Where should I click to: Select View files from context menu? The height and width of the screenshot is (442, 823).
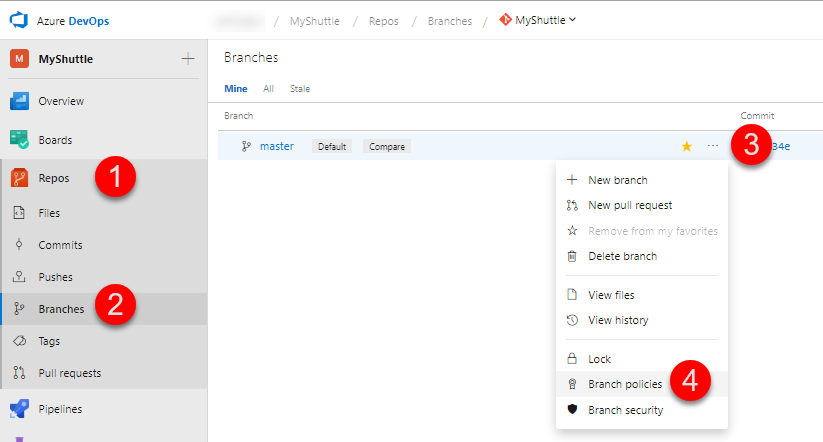tap(641, 295)
